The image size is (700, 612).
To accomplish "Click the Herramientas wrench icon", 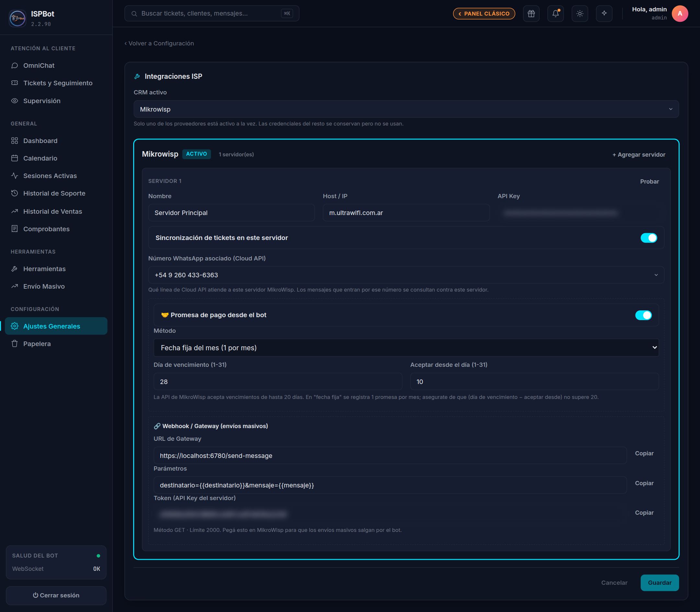I will click(14, 269).
